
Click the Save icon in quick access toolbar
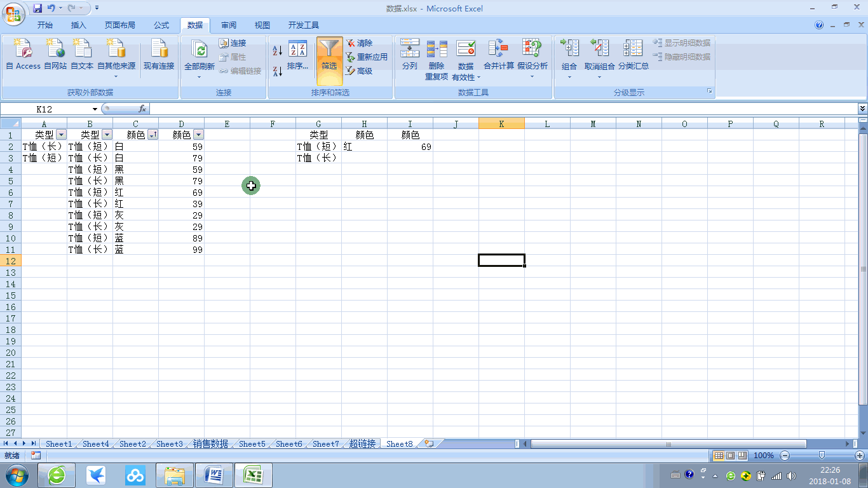pyautogui.click(x=37, y=8)
